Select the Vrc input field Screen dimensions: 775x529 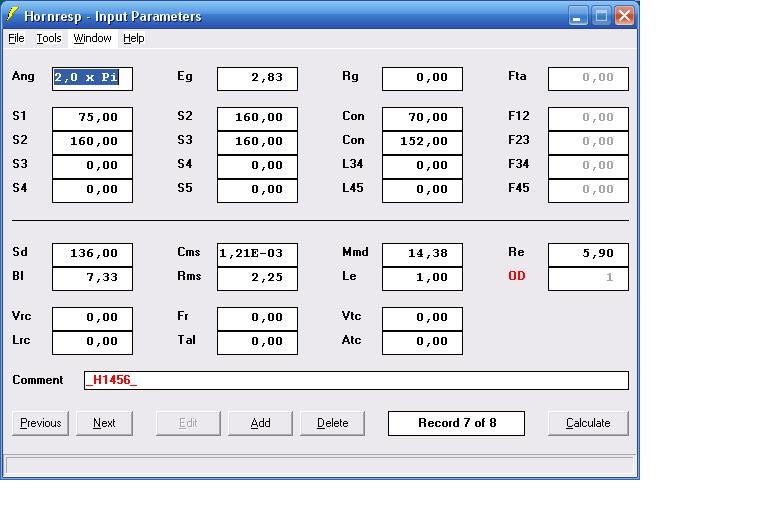92,318
